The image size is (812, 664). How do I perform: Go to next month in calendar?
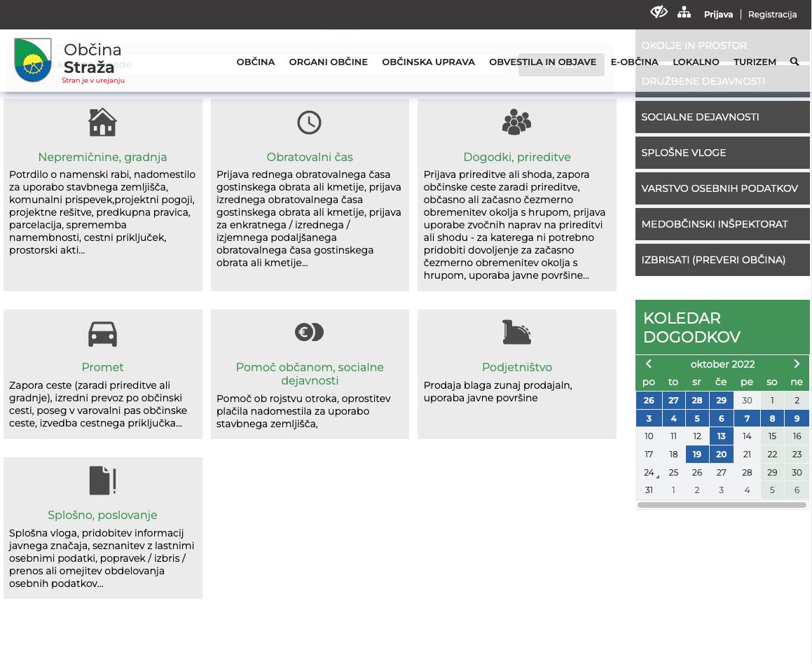[x=797, y=364]
